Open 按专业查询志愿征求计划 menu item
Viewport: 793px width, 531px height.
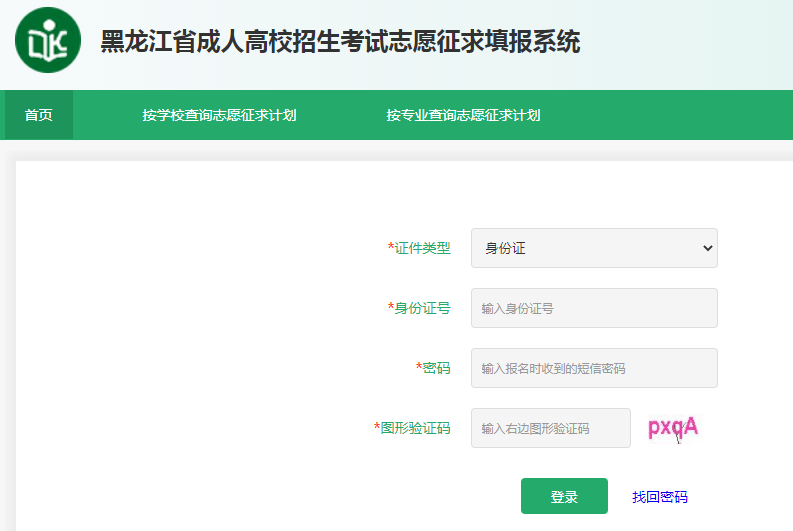(463, 115)
